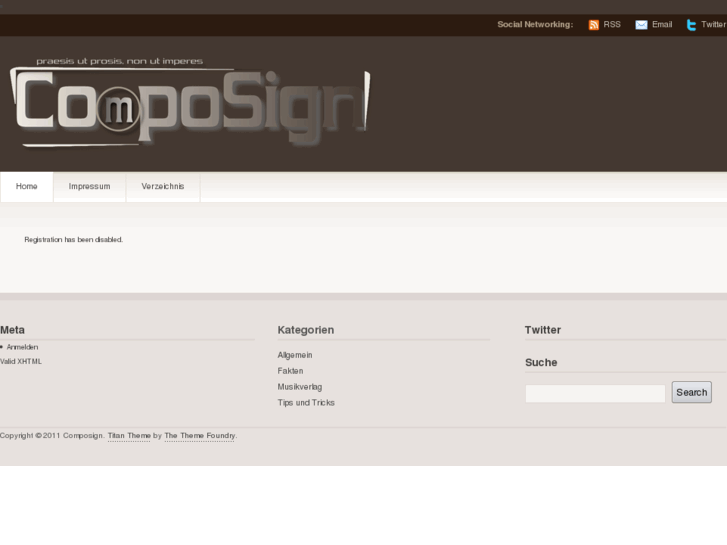
Task: Click the 'Social Networking:' label
Action: tap(535, 25)
